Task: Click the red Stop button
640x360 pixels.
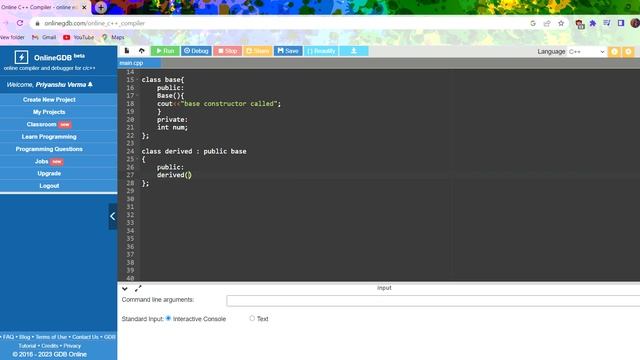Action: click(x=227, y=51)
